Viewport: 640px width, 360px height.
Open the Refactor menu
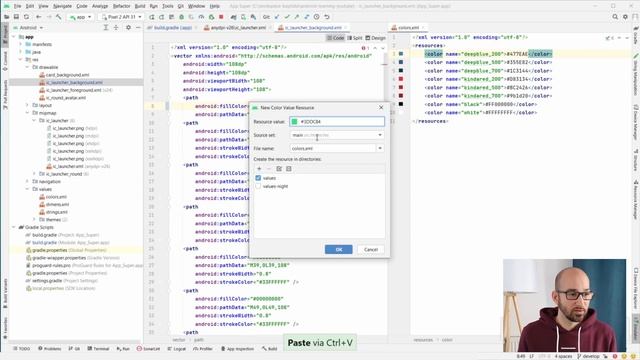(121, 6)
